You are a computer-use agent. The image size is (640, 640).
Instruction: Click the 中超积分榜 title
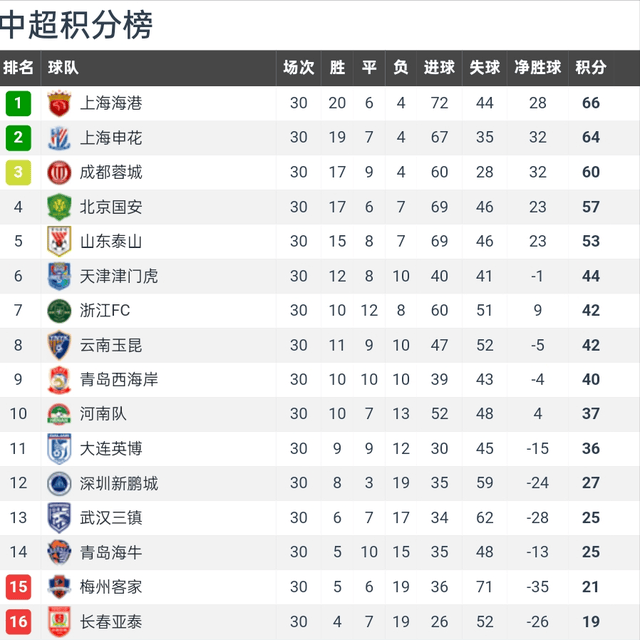coord(78,26)
